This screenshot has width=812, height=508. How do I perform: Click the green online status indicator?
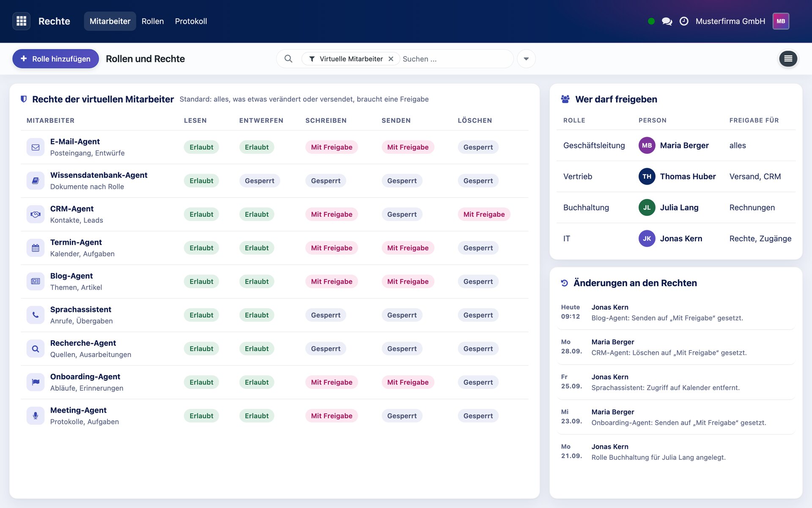point(651,21)
